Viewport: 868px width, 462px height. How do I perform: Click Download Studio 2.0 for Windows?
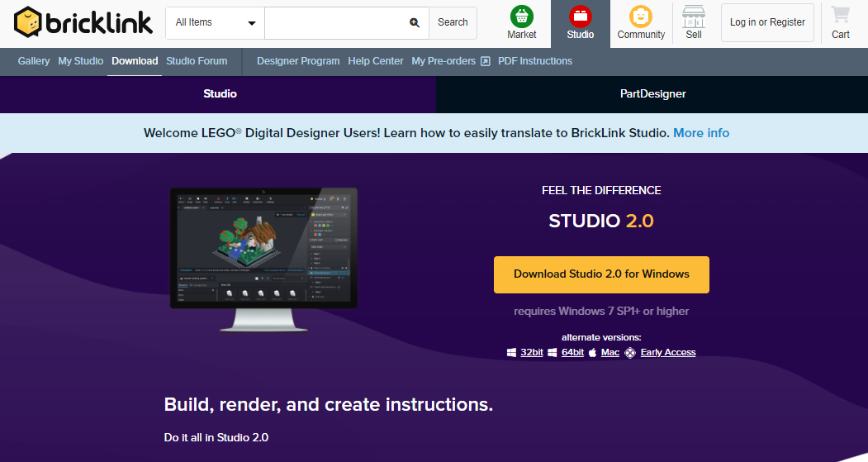coord(601,274)
